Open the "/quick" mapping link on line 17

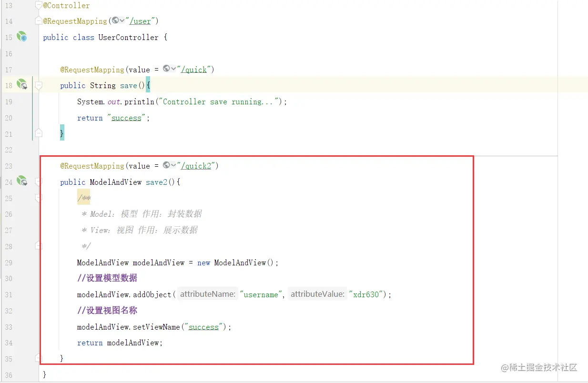pos(194,70)
